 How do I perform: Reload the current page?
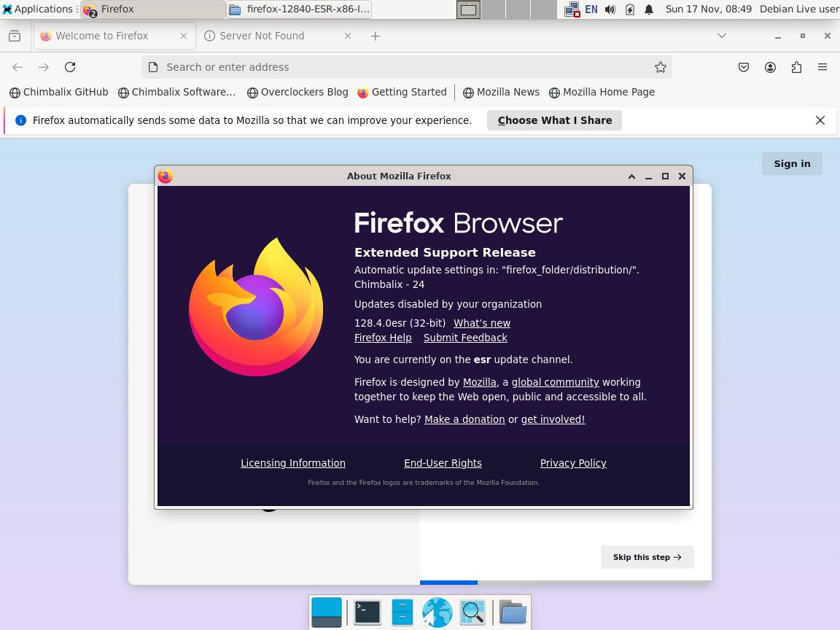pos(70,67)
